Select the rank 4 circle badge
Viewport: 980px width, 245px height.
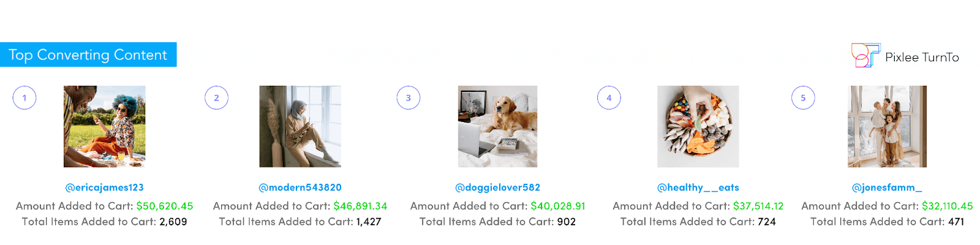[609, 98]
